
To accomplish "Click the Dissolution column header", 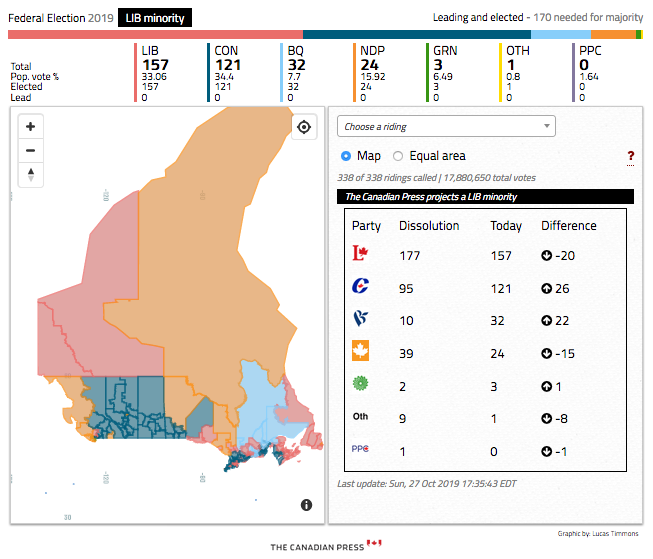I will 429,226.
